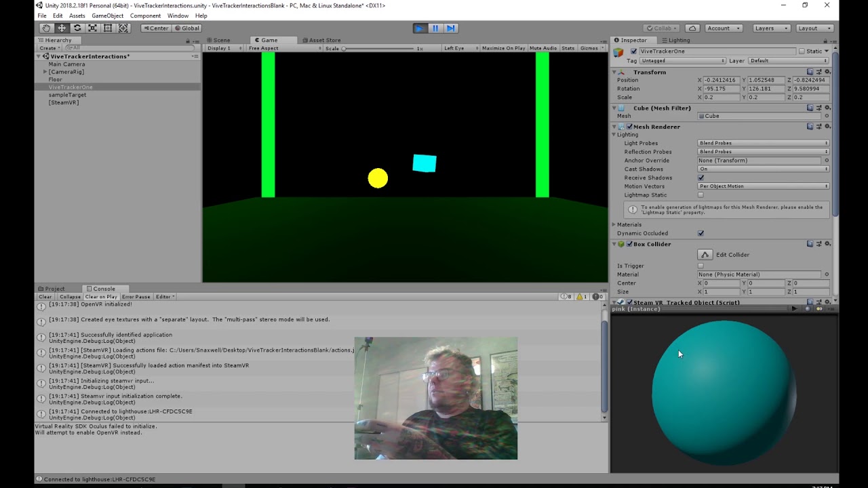Click the Global orientation button

(187, 28)
